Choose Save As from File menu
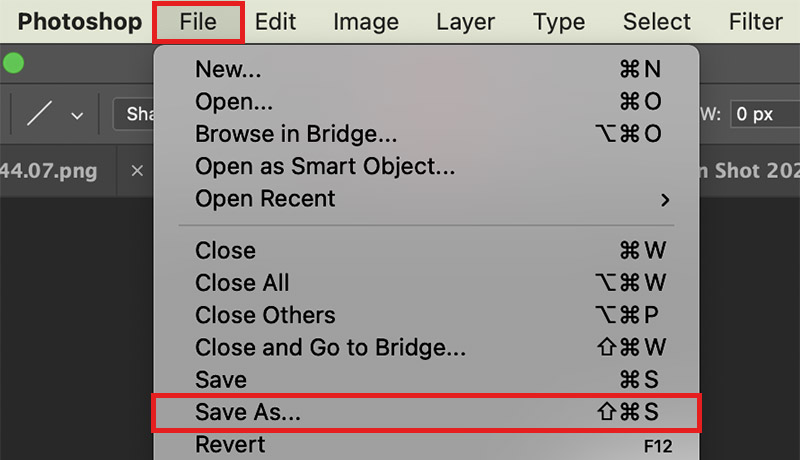The width and height of the screenshot is (800, 460). pyautogui.click(x=427, y=412)
